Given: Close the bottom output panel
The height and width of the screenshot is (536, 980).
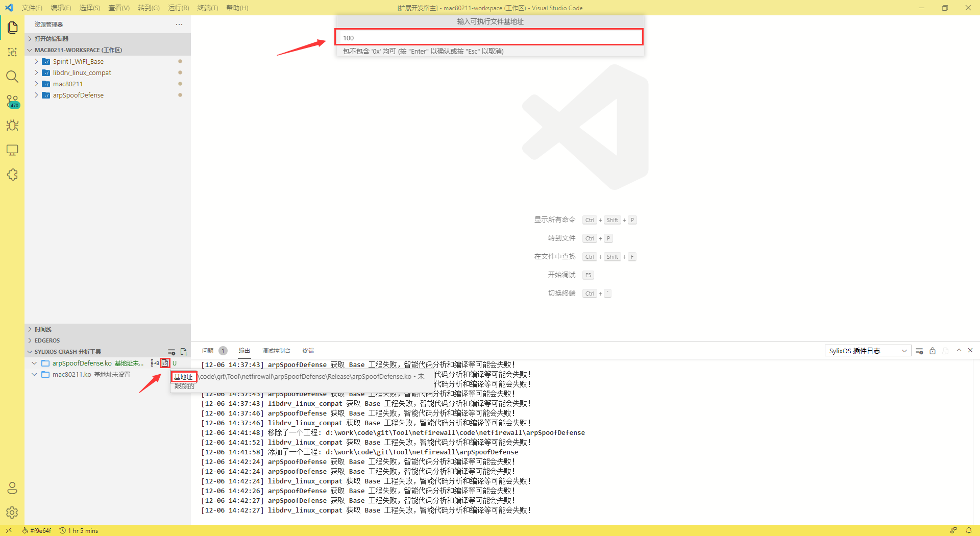Looking at the screenshot, I should click(970, 350).
